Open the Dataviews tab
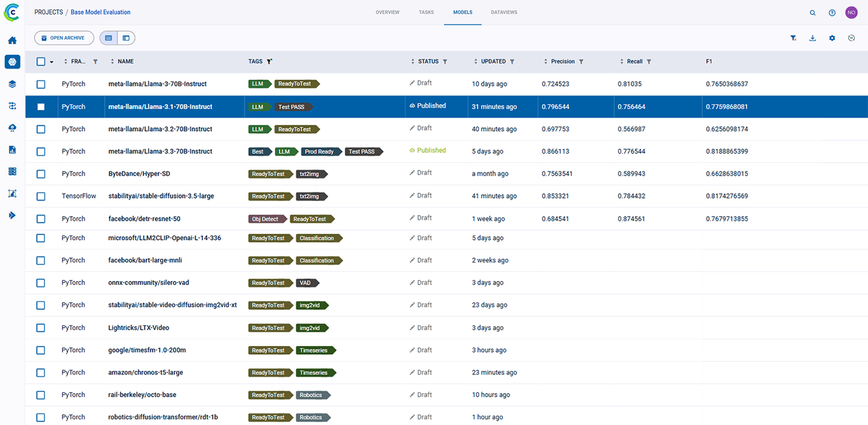This screenshot has height=425, width=868. click(504, 12)
